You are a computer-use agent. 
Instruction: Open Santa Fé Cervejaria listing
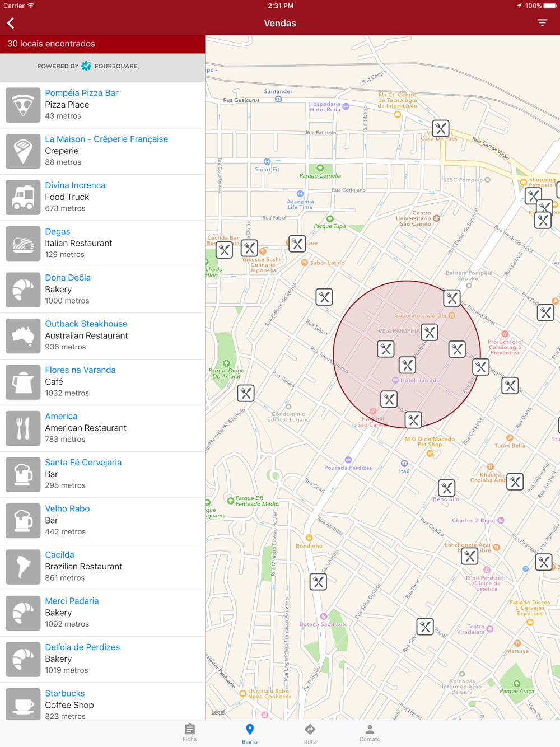click(x=102, y=474)
